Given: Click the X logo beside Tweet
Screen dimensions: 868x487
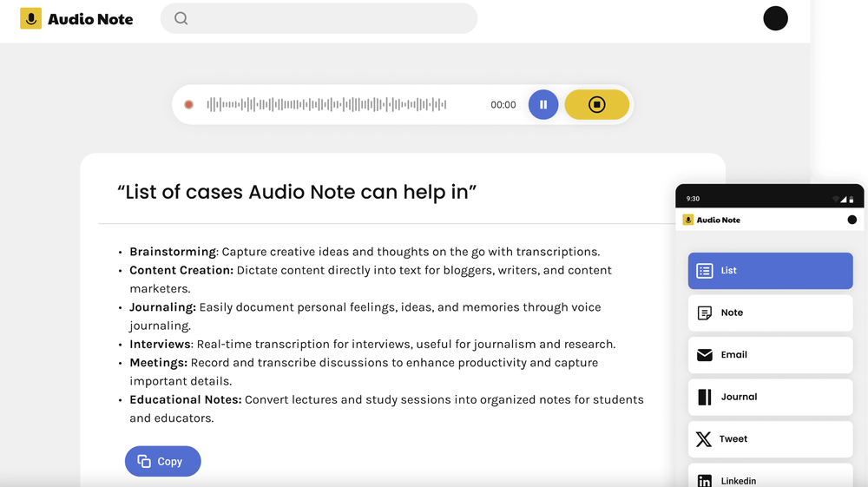Looking at the screenshot, I should point(704,439).
